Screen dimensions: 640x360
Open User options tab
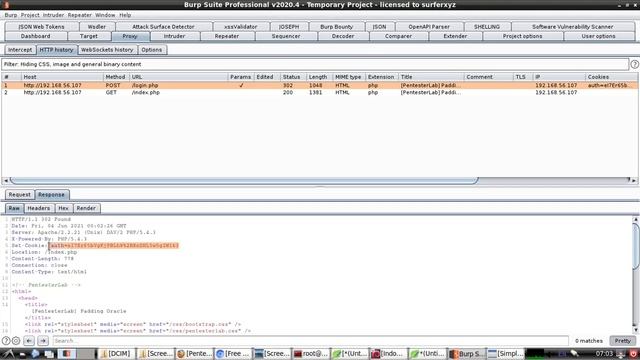(598, 36)
